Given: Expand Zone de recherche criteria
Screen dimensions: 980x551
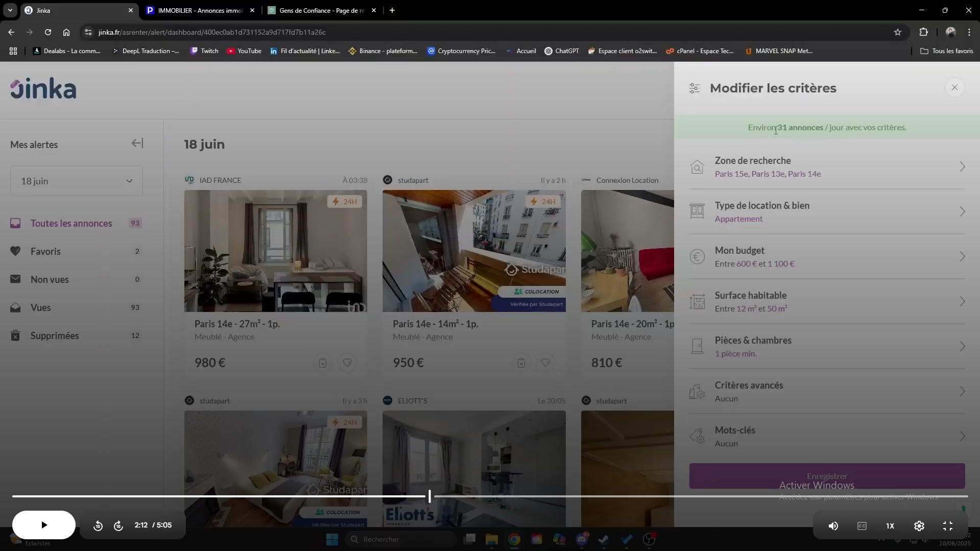Looking at the screenshot, I should tap(827, 167).
